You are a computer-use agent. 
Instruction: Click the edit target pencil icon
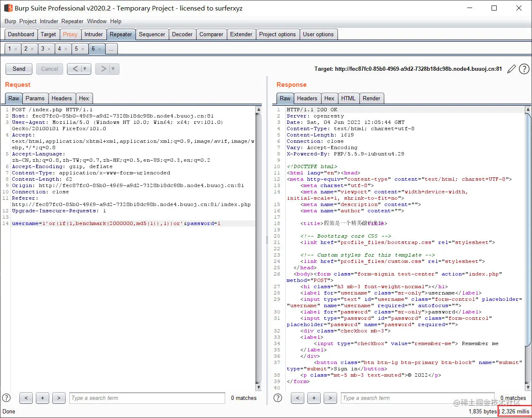coord(511,69)
